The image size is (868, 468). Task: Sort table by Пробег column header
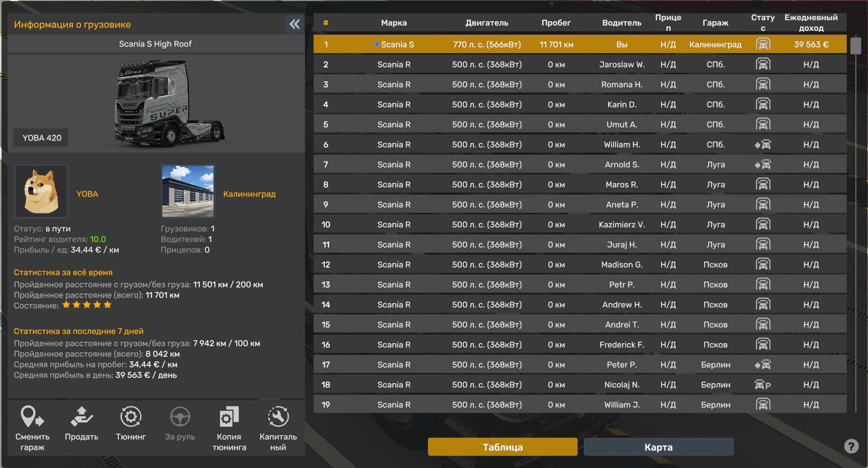click(556, 23)
